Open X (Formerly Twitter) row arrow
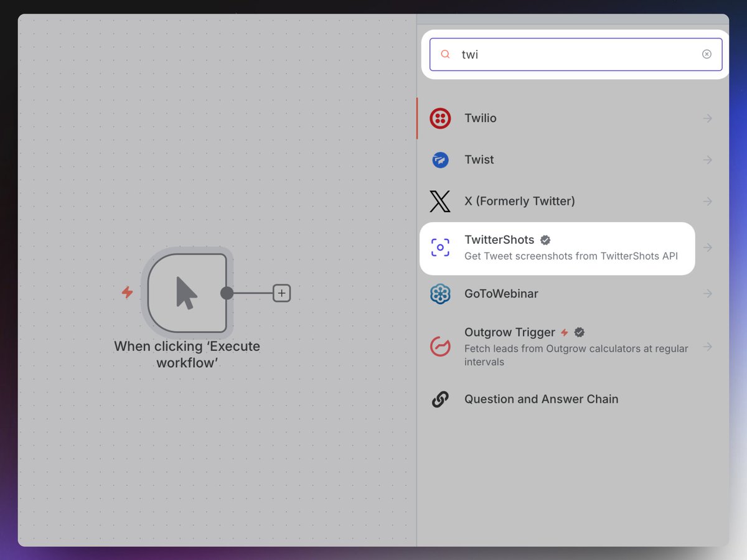The height and width of the screenshot is (560, 747). click(x=707, y=202)
